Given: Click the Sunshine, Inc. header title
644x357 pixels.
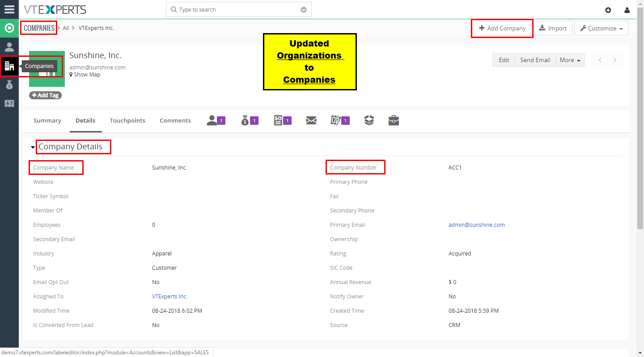Looking at the screenshot, I should point(95,55).
